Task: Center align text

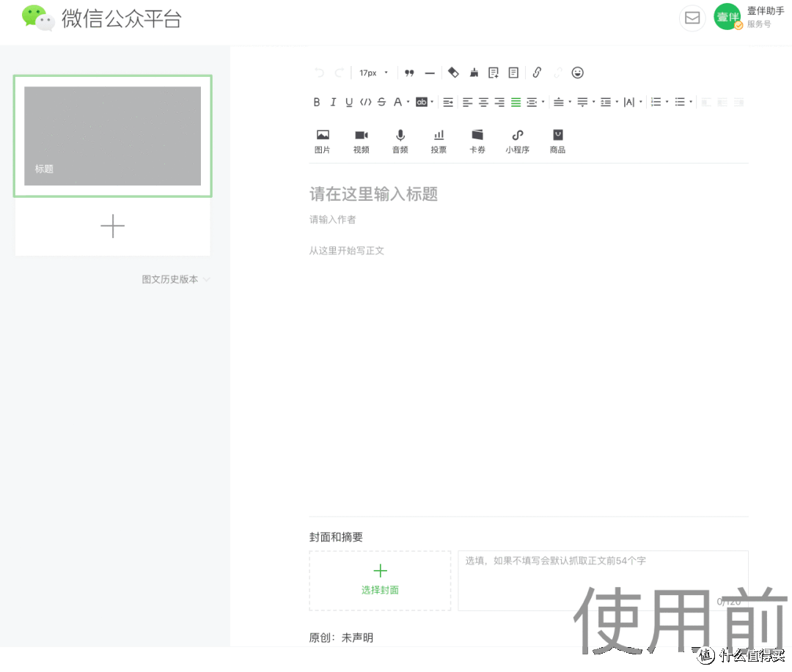Action: [x=483, y=103]
